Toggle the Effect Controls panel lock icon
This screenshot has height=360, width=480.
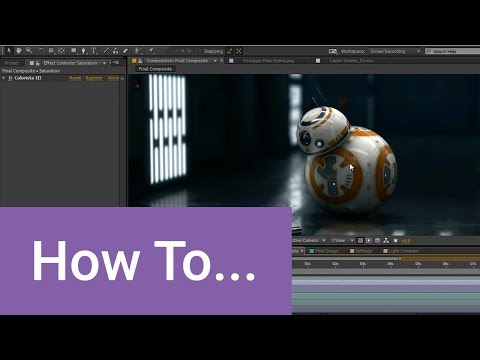coord(38,63)
